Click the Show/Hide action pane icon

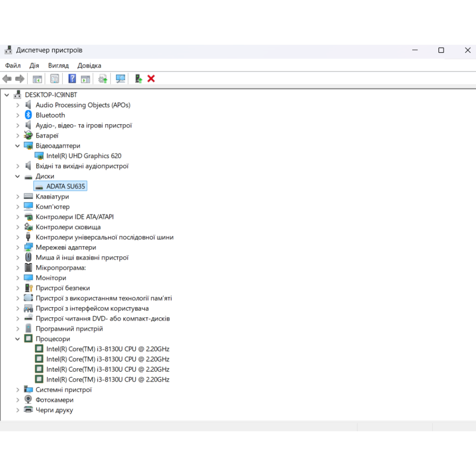[x=85, y=79]
